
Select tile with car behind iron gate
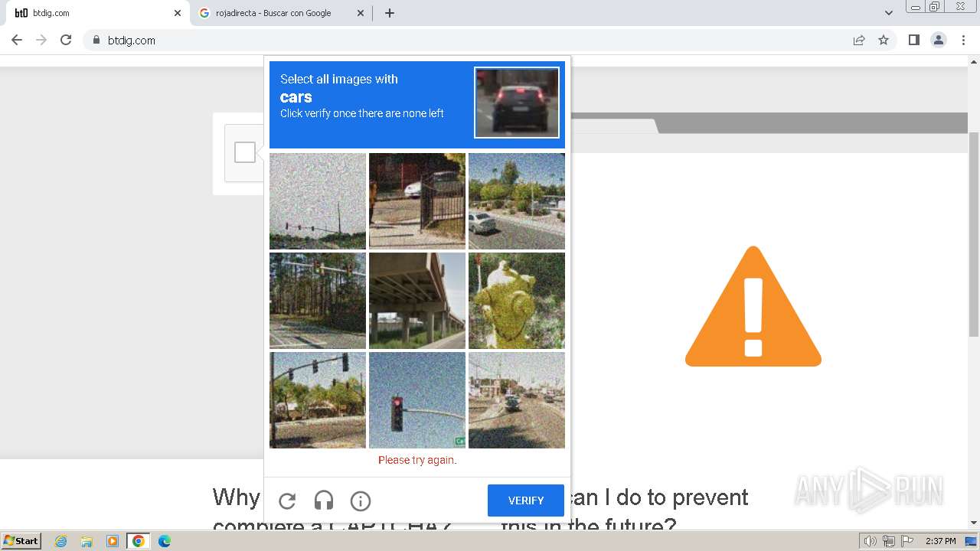[x=417, y=201]
